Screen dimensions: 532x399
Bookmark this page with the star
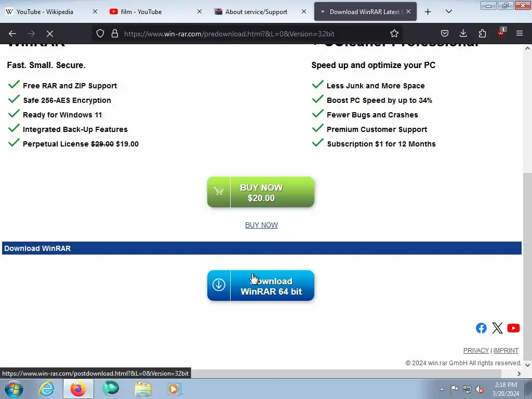point(394,34)
